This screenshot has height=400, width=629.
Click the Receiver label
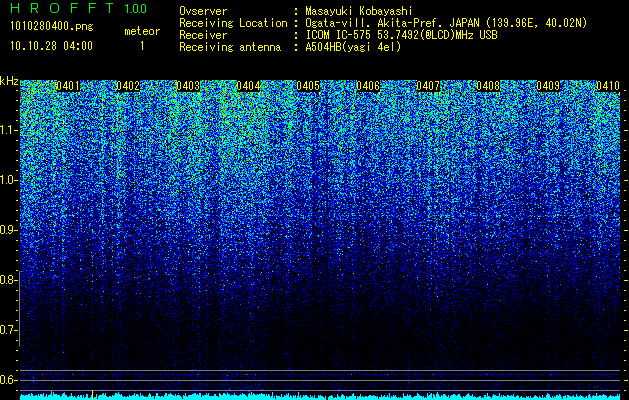[x=203, y=35]
